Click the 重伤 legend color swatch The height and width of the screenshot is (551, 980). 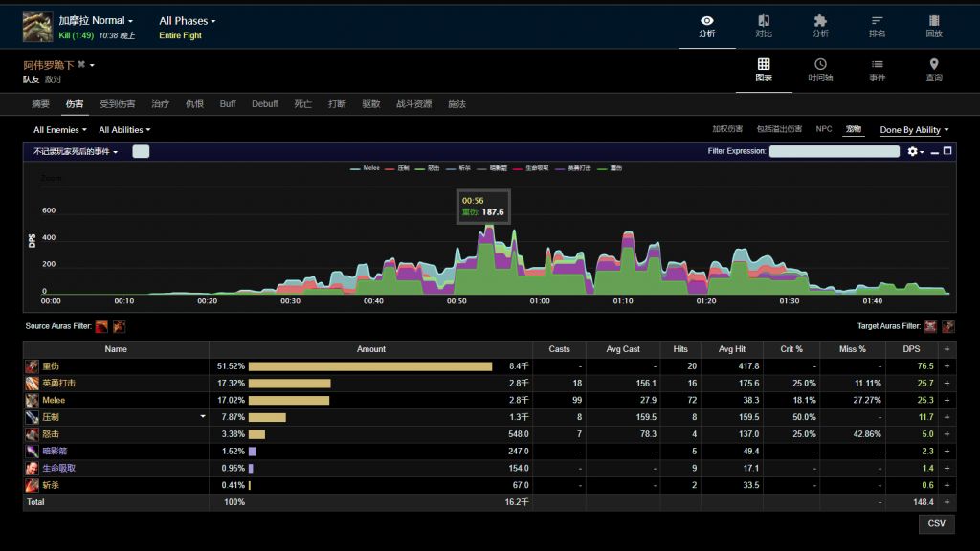tap(602, 168)
